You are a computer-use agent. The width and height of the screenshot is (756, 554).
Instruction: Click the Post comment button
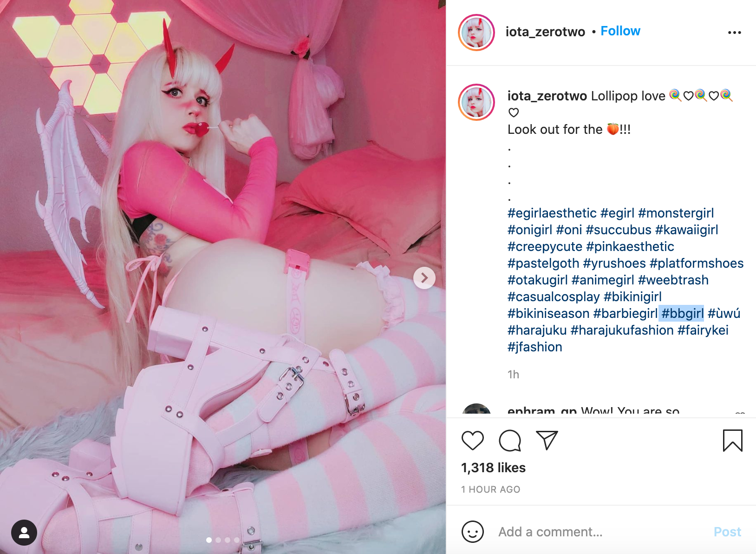click(727, 532)
